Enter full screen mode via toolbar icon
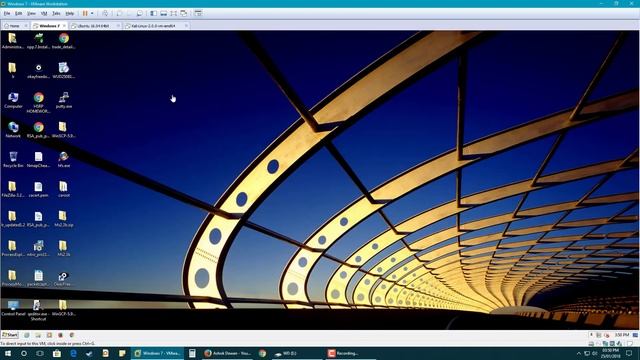Image resolution: width=640 pixels, height=360 pixels. click(x=174, y=13)
